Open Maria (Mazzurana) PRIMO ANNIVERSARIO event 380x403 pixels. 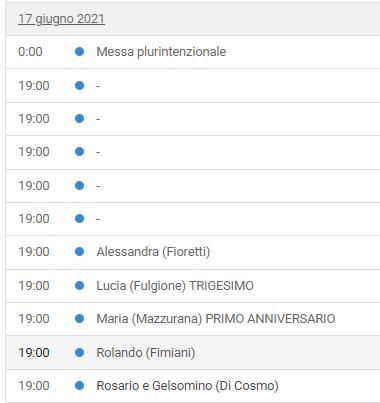click(216, 319)
